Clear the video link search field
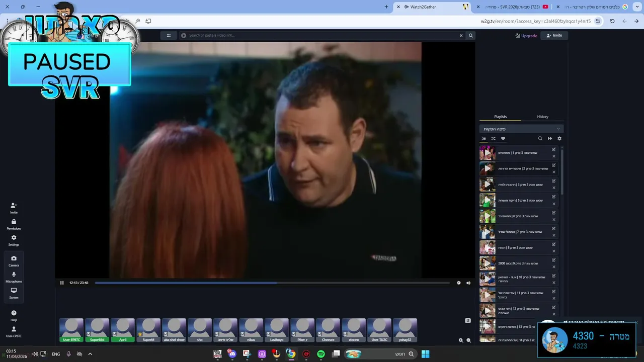 point(461,35)
